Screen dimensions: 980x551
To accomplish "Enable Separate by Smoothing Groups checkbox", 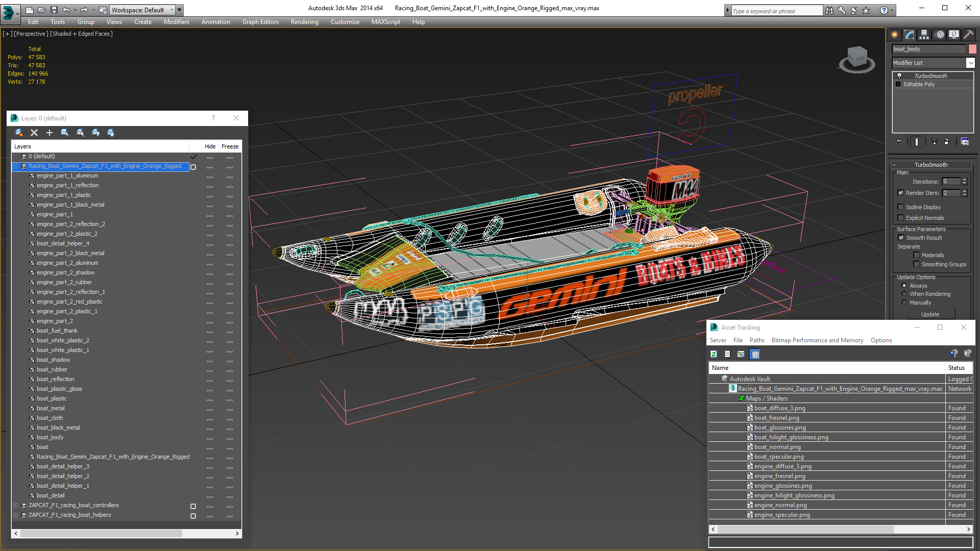I will tap(916, 264).
